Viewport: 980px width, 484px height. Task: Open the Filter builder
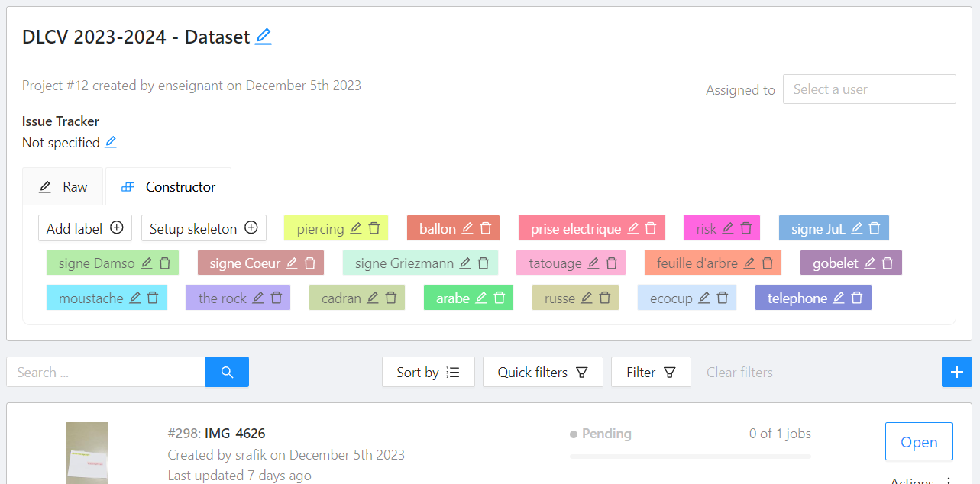tap(651, 372)
